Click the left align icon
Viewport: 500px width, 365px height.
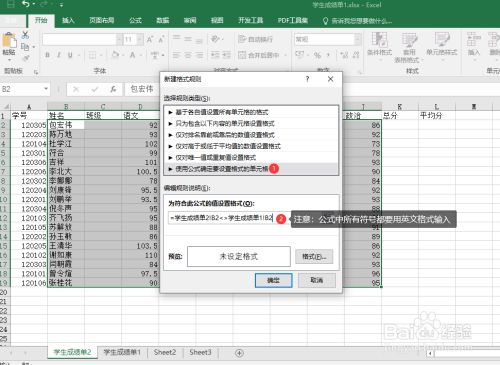[x=177, y=55]
